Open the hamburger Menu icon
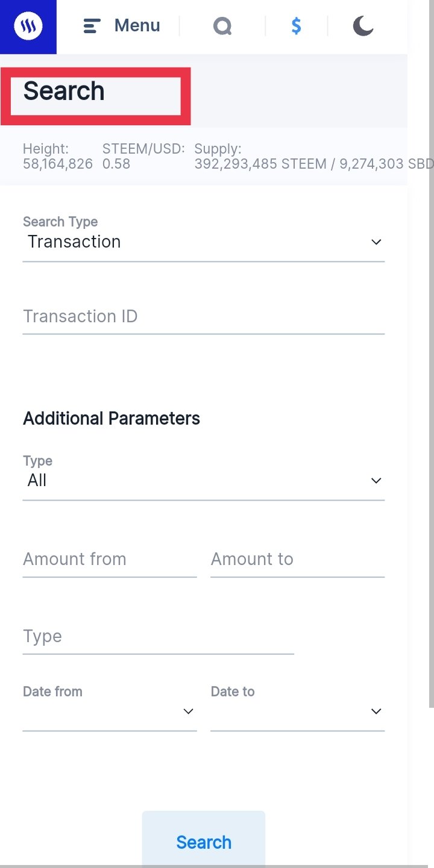Screen dimensions: 434x868 tap(92, 26)
